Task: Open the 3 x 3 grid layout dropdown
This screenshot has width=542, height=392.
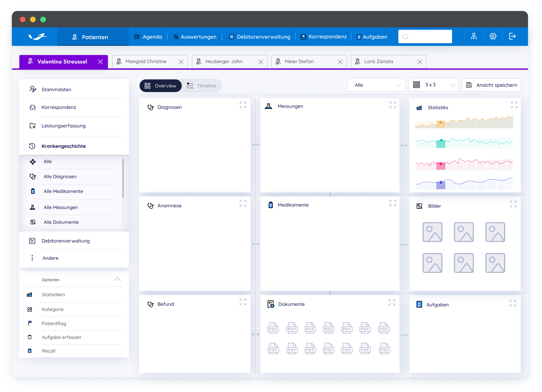Action: click(434, 85)
